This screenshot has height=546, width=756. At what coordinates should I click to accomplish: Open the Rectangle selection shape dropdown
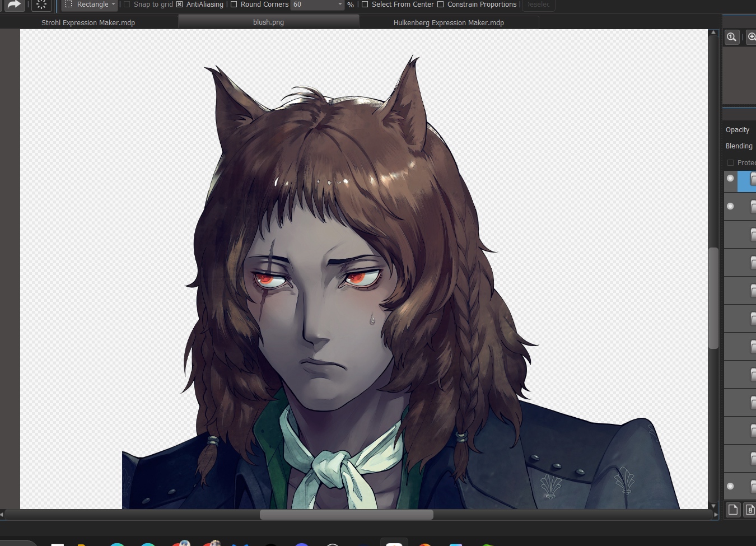coord(90,4)
